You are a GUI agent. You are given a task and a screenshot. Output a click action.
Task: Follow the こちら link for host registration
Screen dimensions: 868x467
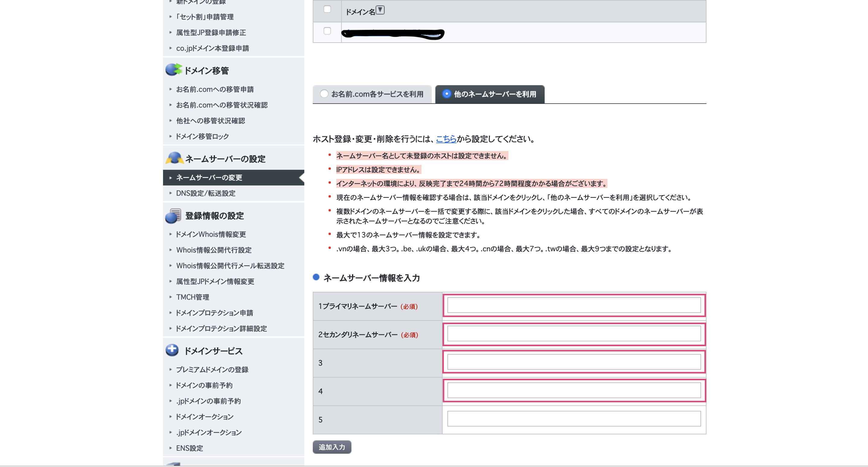pyautogui.click(x=446, y=139)
